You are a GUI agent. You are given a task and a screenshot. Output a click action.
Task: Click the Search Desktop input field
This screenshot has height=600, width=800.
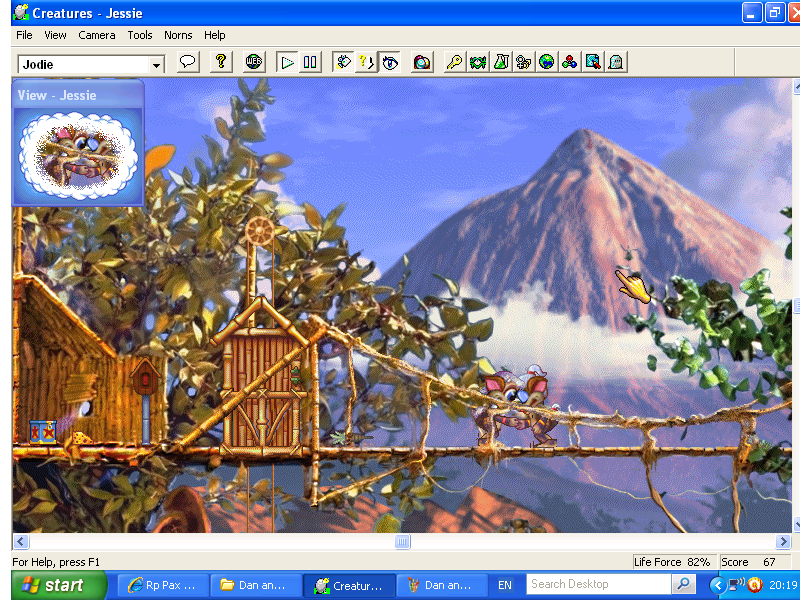click(x=598, y=584)
